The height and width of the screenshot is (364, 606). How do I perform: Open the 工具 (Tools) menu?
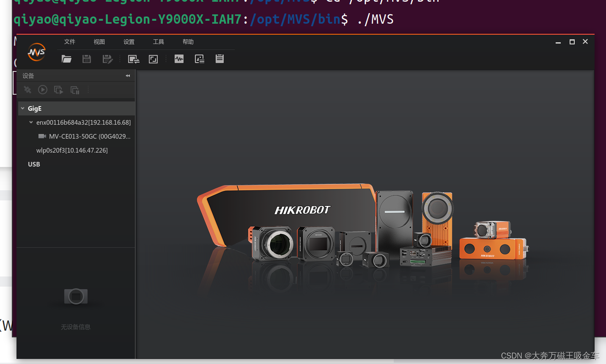pos(159,42)
